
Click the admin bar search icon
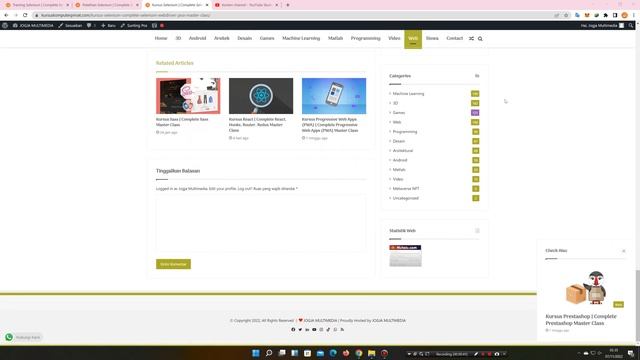[x=631, y=25]
